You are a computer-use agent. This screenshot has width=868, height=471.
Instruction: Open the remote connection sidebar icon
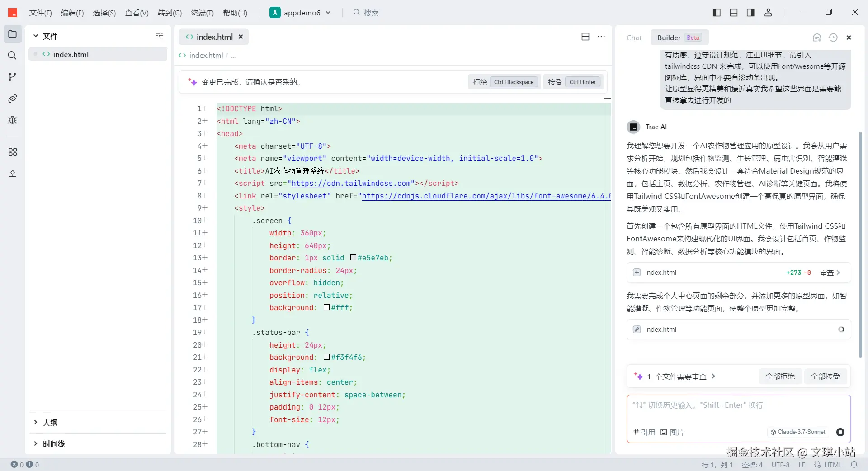13,99
